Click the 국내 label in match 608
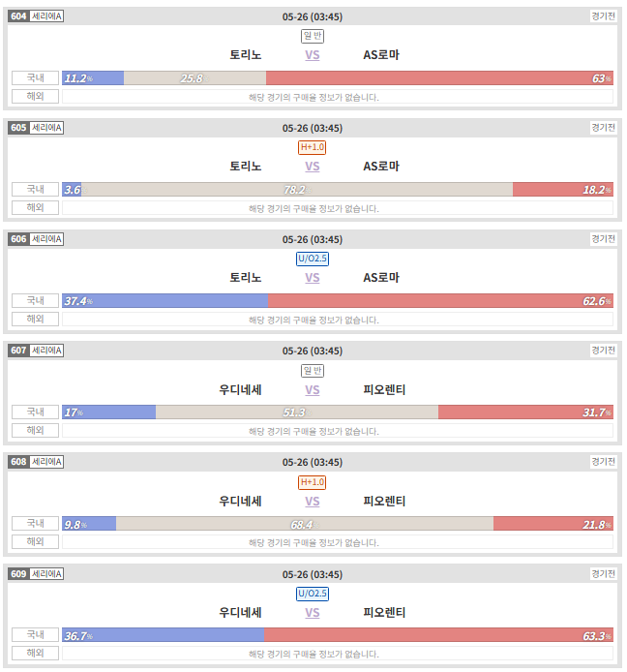The height and width of the screenshot is (672, 627). (35, 523)
